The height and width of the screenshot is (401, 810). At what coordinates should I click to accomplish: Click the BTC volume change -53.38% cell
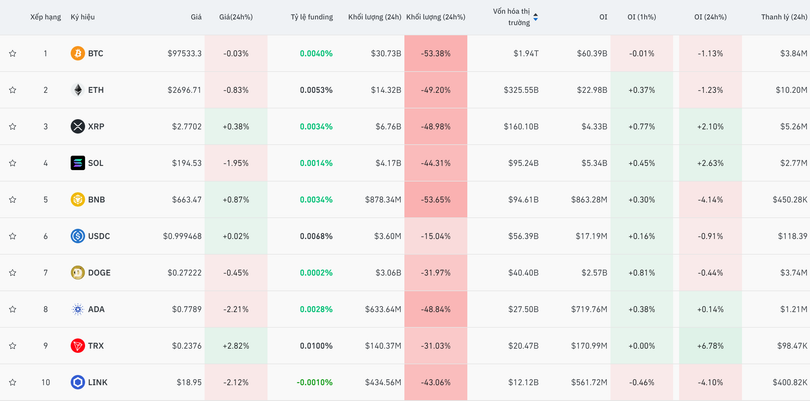click(435, 53)
